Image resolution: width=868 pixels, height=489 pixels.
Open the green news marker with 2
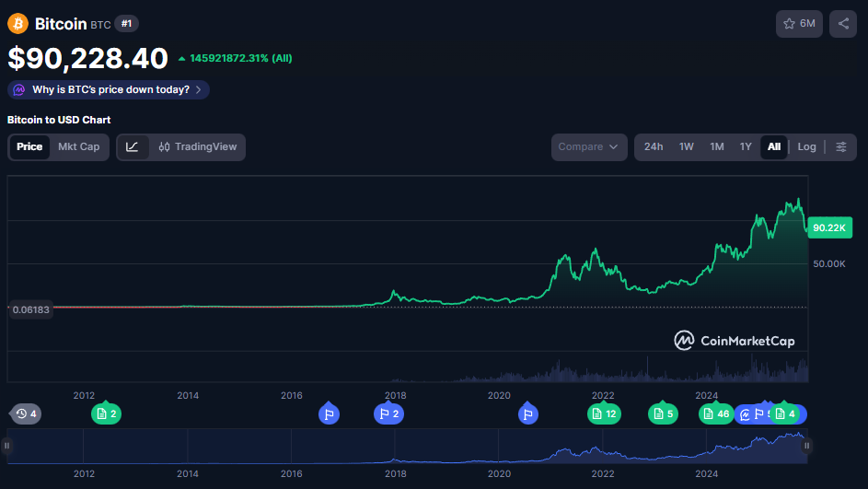click(x=106, y=413)
